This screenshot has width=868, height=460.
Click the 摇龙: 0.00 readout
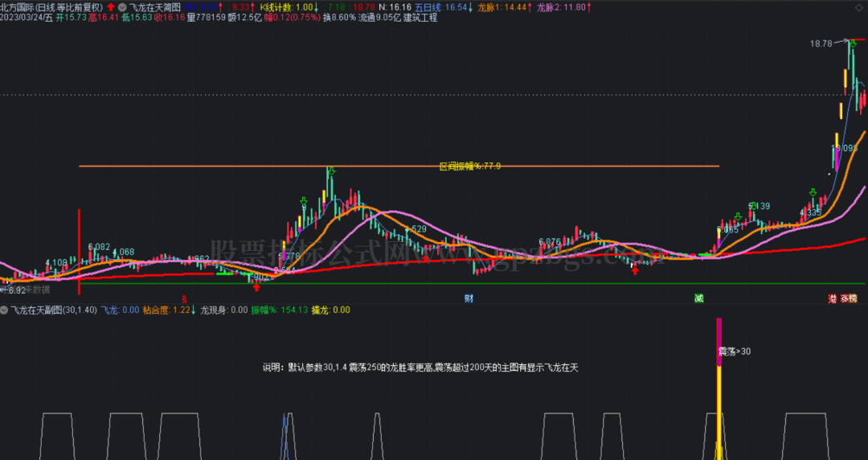pos(331,310)
